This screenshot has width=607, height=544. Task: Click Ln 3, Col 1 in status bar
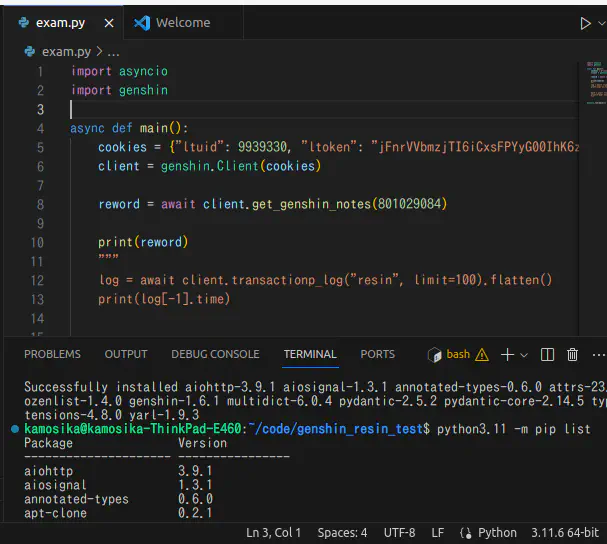(x=275, y=532)
